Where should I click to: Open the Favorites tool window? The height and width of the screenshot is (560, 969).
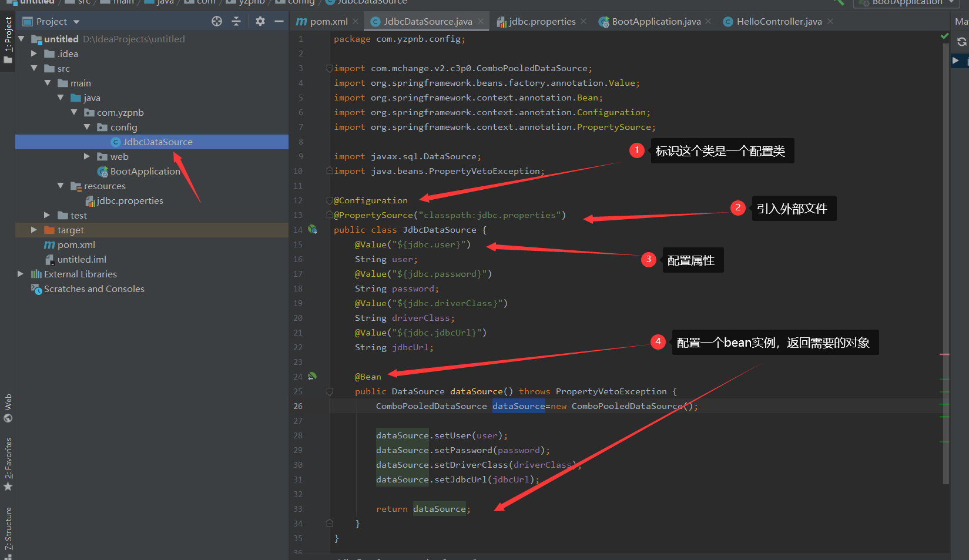[8, 465]
